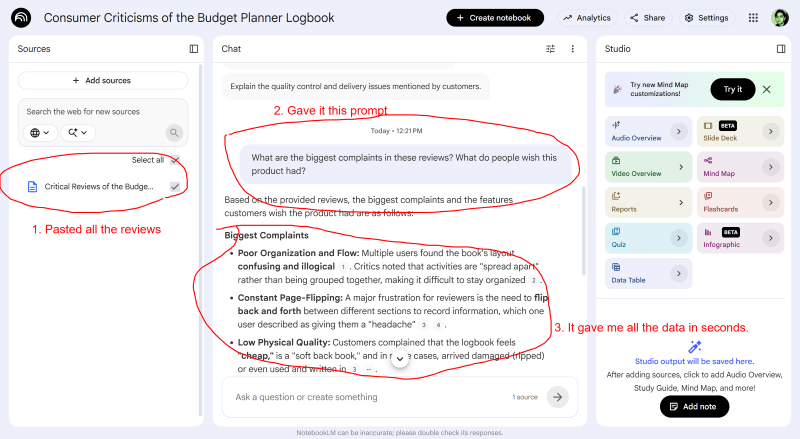Open Analytics
Screen dimensions: 800x439
coord(587,18)
